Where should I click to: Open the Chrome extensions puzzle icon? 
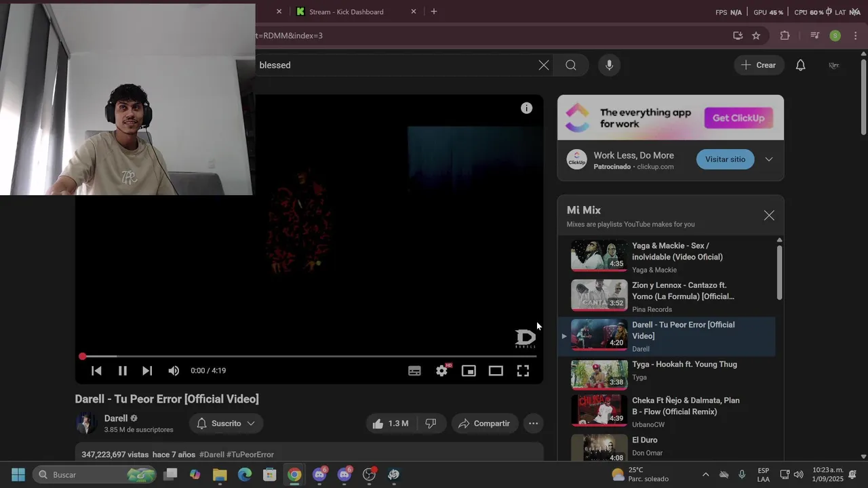[785, 35]
